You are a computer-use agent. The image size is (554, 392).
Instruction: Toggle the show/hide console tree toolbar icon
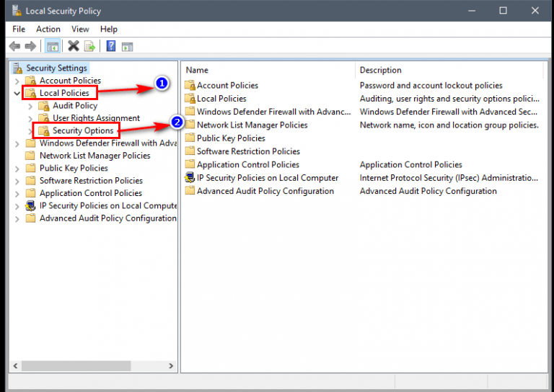tap(53, 46)
